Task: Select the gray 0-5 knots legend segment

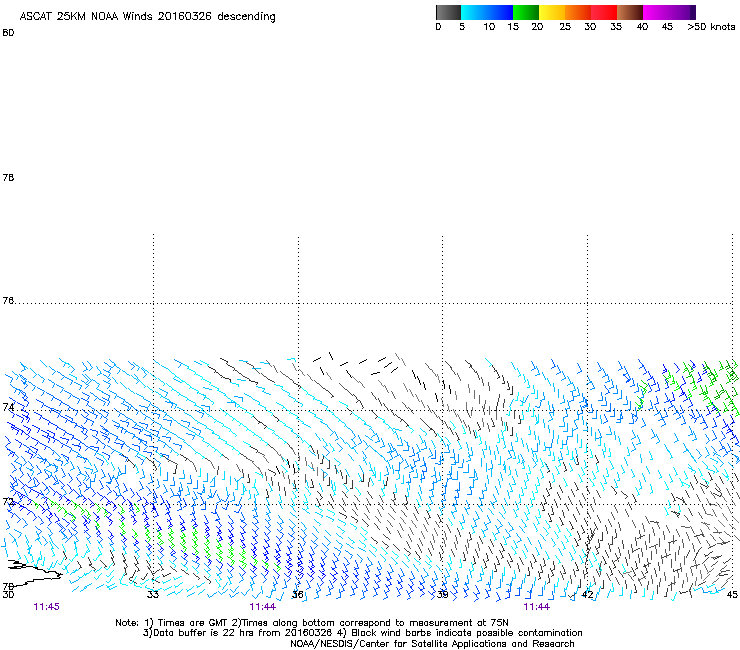Action: pyautogui.click(x=448, y=12)
